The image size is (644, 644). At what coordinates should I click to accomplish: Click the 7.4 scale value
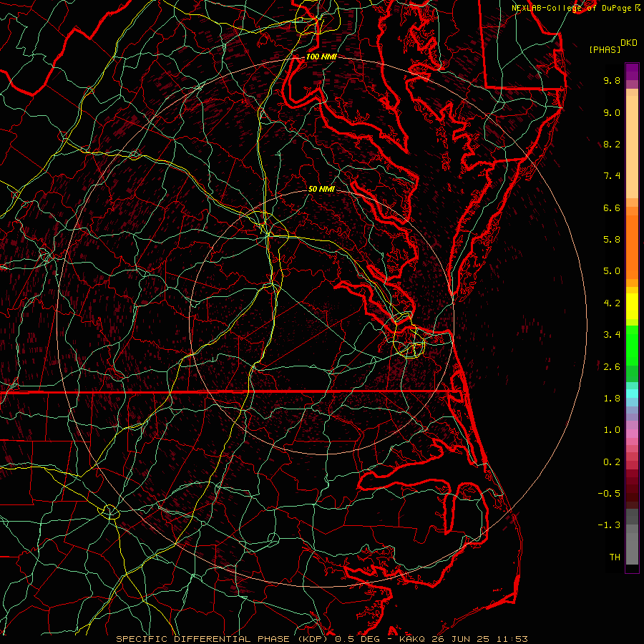[612, 176]
